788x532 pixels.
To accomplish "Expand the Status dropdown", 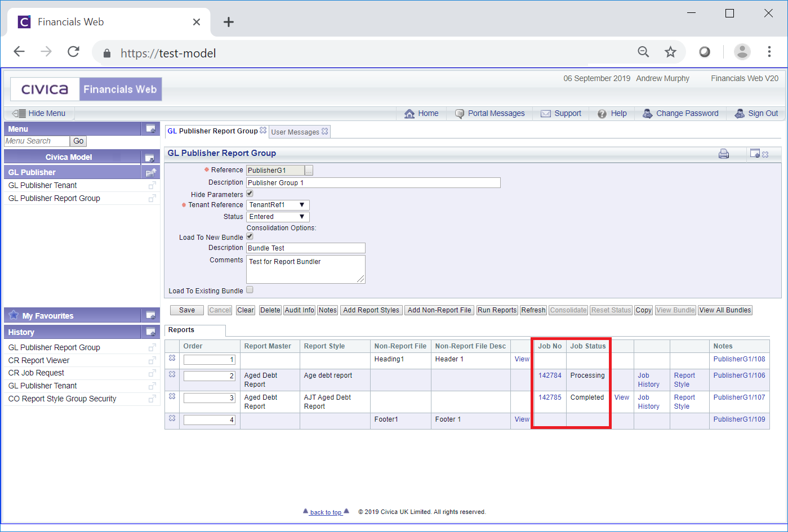I will 278,217.
